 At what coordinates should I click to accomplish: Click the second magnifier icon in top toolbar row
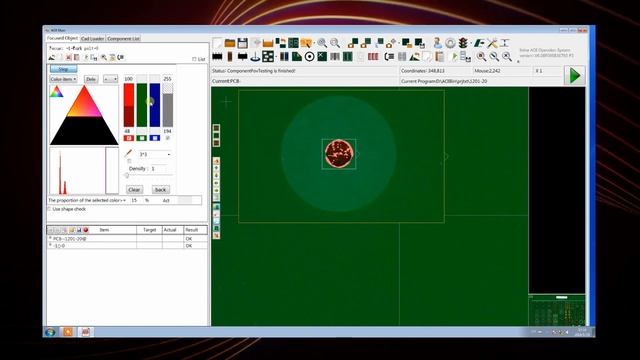pyautogui.click(x=335, y=43)
